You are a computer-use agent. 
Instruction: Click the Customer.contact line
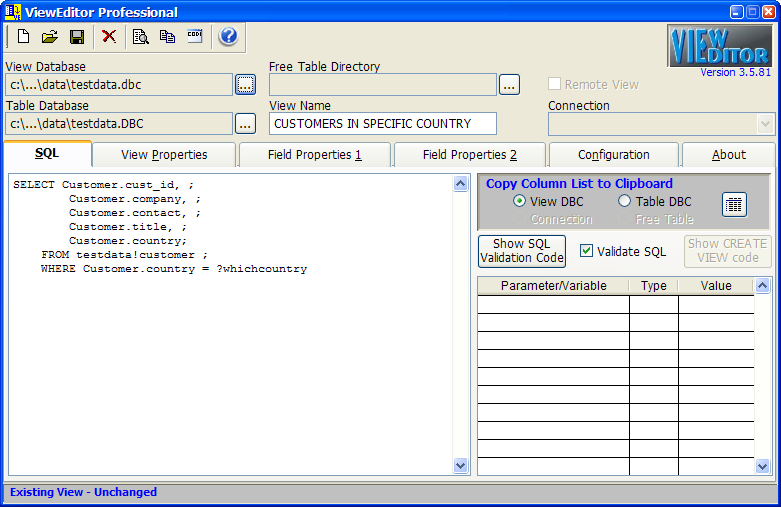(x=134, y=213)
